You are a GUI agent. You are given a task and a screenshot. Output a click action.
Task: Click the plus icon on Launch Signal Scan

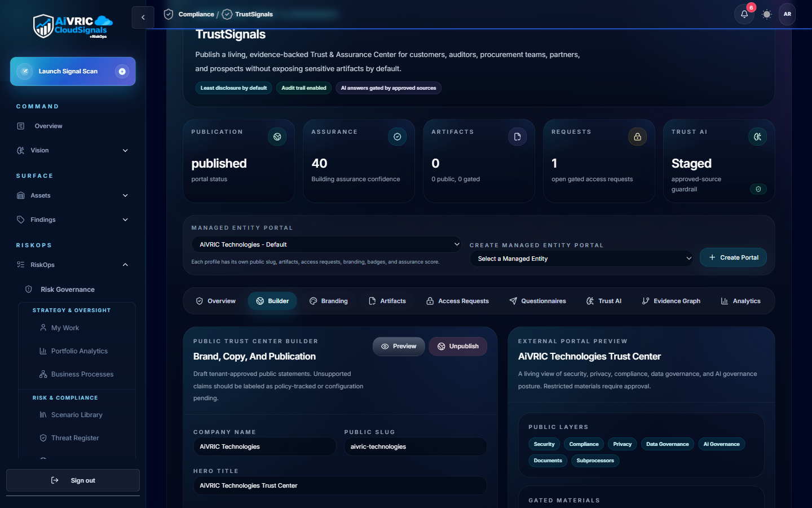click(122, 71)
